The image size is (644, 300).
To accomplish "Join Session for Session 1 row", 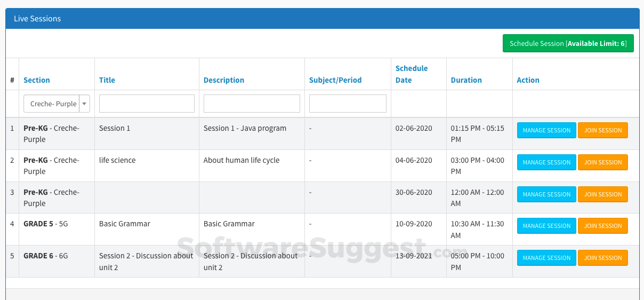I will click(x=603, y=130).
